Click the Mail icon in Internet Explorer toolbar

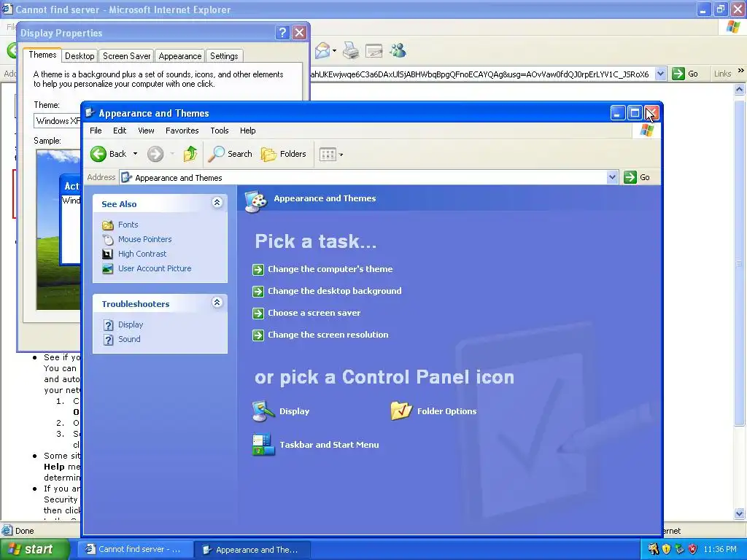(322, 50)
